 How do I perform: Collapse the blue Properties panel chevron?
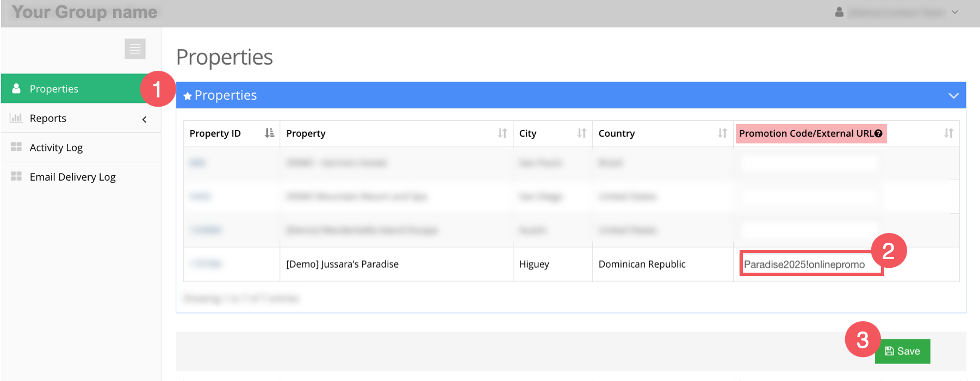click(953, 96)
